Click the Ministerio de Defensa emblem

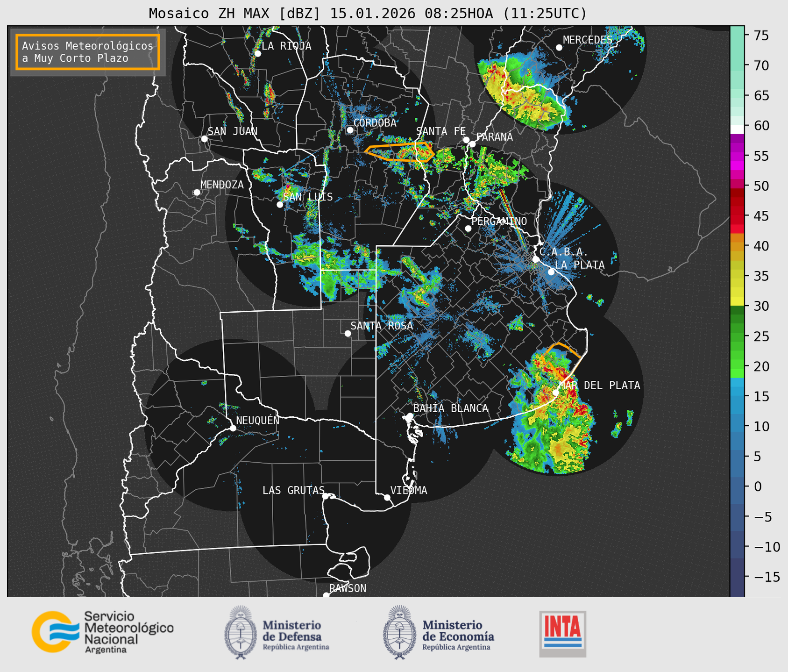(x=240, y=632)
